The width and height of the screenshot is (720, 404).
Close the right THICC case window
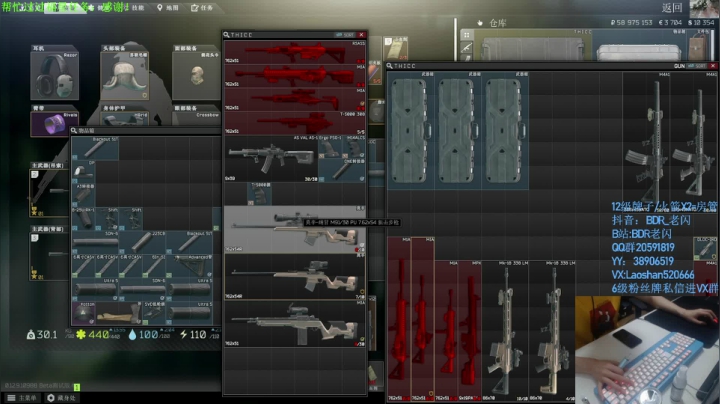(713, 66)
